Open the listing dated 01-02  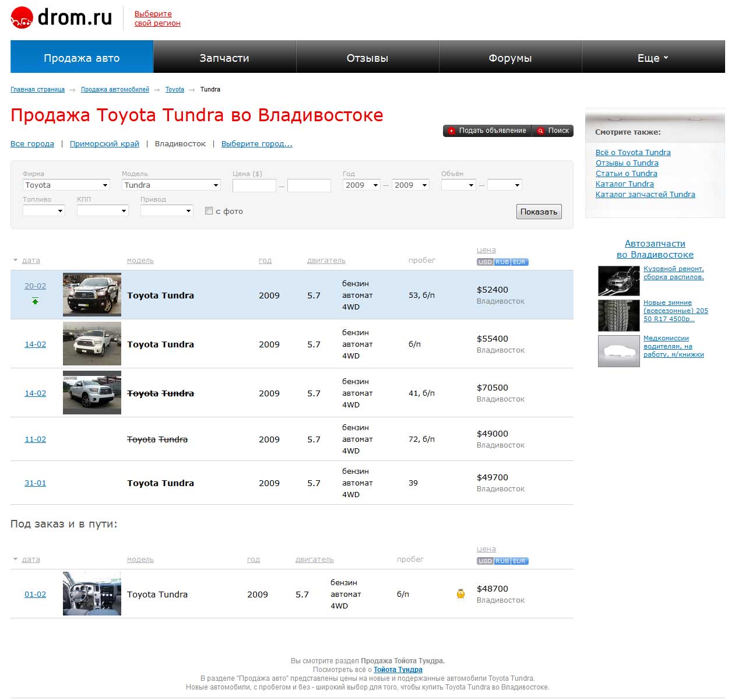tap(35, 595)
